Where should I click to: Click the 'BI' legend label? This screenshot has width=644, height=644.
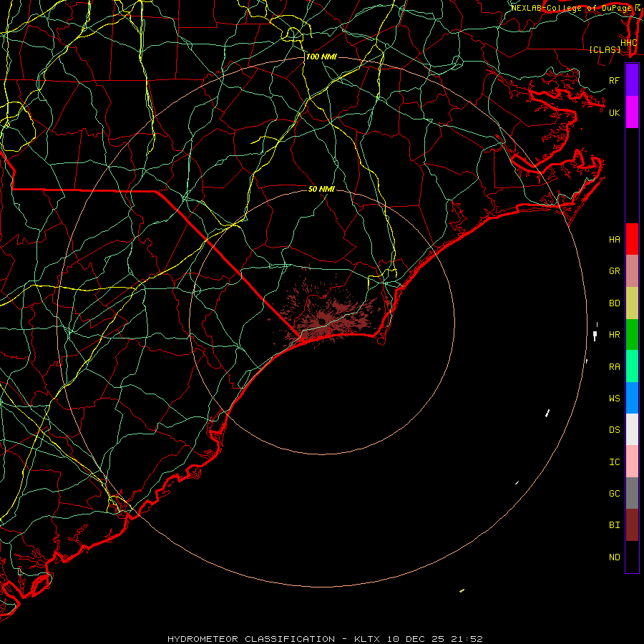[615, 525]
